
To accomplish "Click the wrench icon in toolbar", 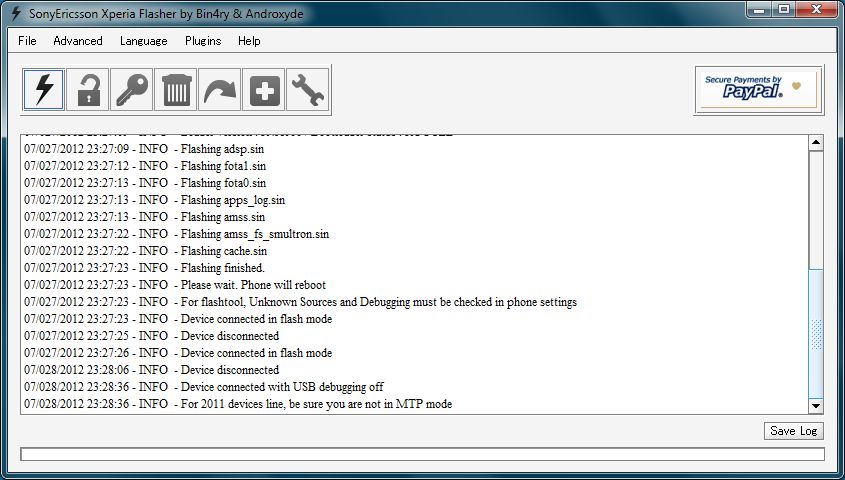I will point(307,90).
